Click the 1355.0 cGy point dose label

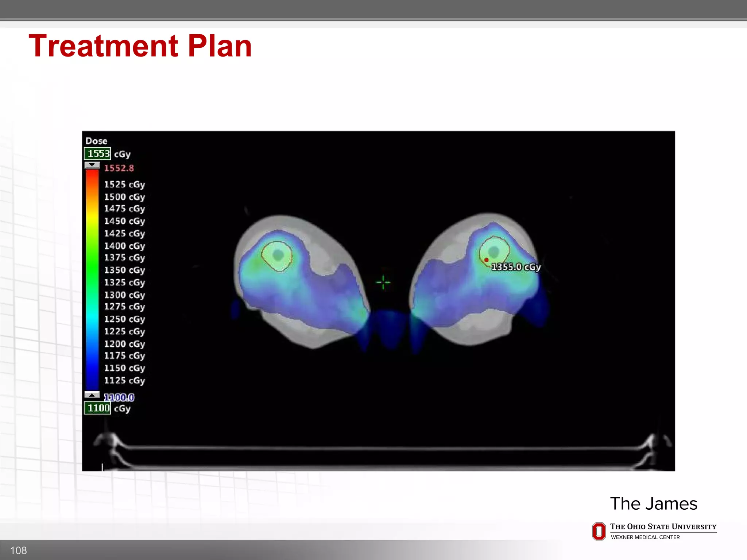coord(516,267)
